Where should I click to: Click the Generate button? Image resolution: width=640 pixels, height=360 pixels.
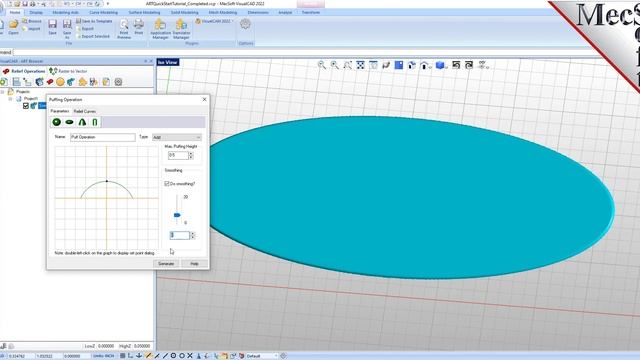click(166, 264)
